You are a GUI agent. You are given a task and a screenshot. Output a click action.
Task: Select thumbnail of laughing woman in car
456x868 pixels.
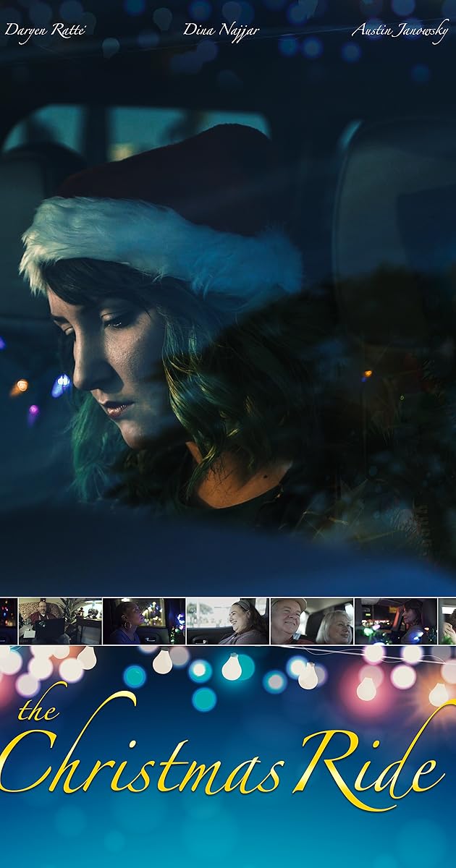(227, 621)
